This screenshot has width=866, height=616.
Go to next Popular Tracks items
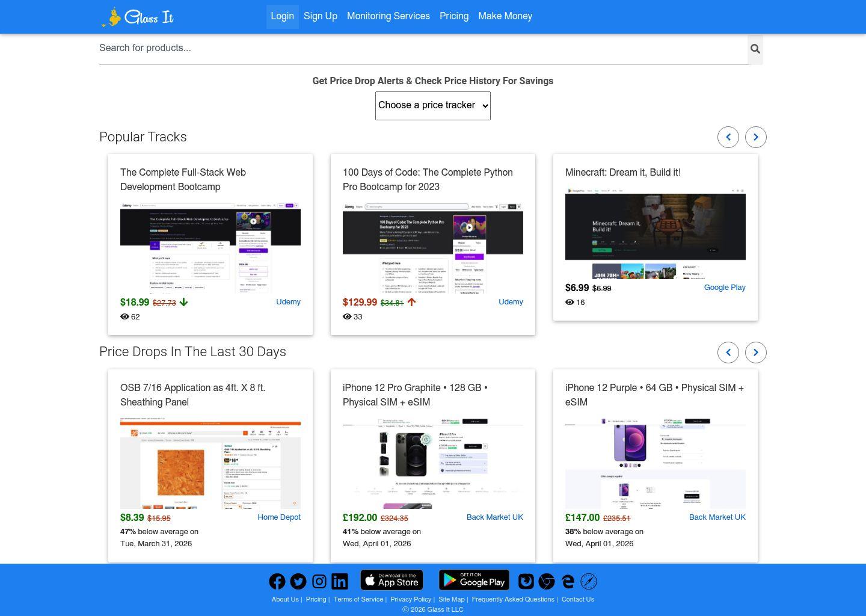click(756, 137)
